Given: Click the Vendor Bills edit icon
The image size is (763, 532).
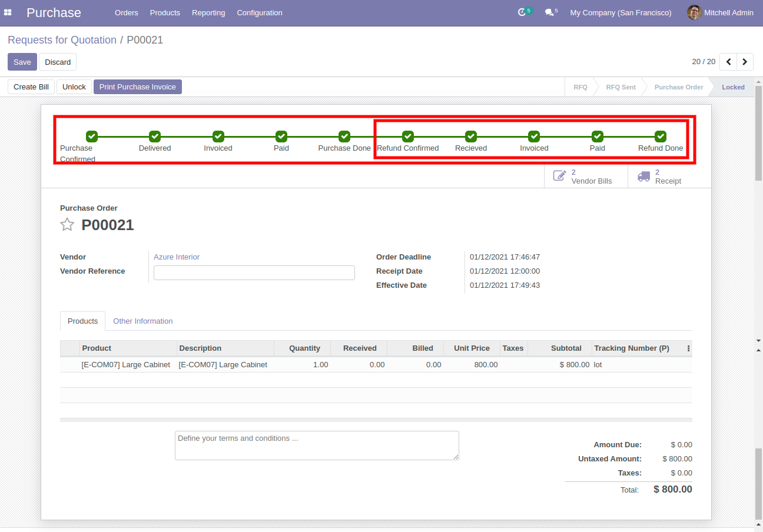Looking at the screenshot, I should (559, 176).
